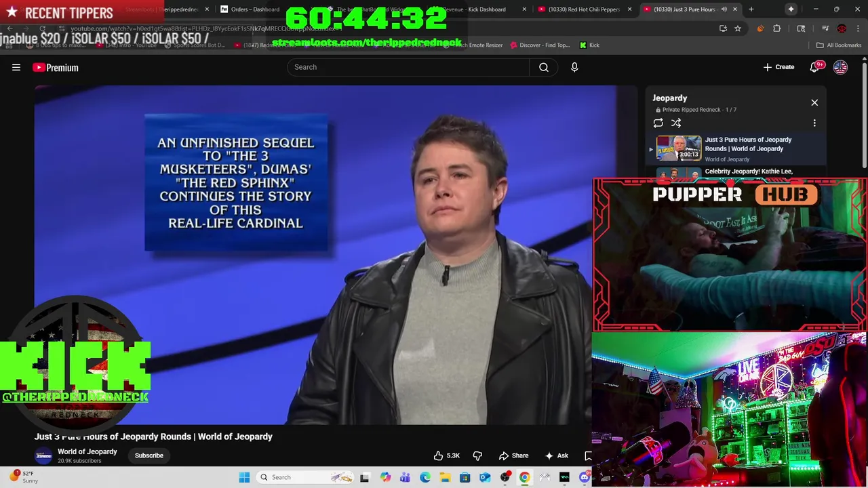Image resolution: width=868 pixels, height=488 pixels.
Task: Click the YouTube search magnifier button
Action: pos(544,67)
